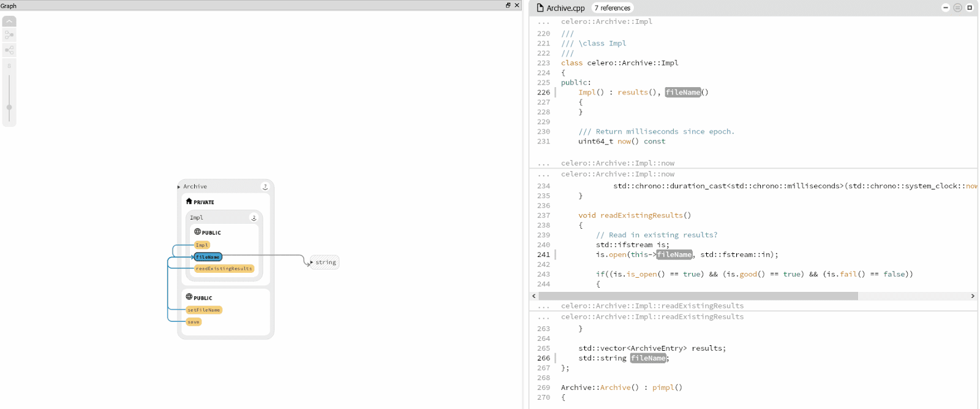
Task: Switch code file to snippet mode
Action: pyautogui.click(x=957, y=8)
